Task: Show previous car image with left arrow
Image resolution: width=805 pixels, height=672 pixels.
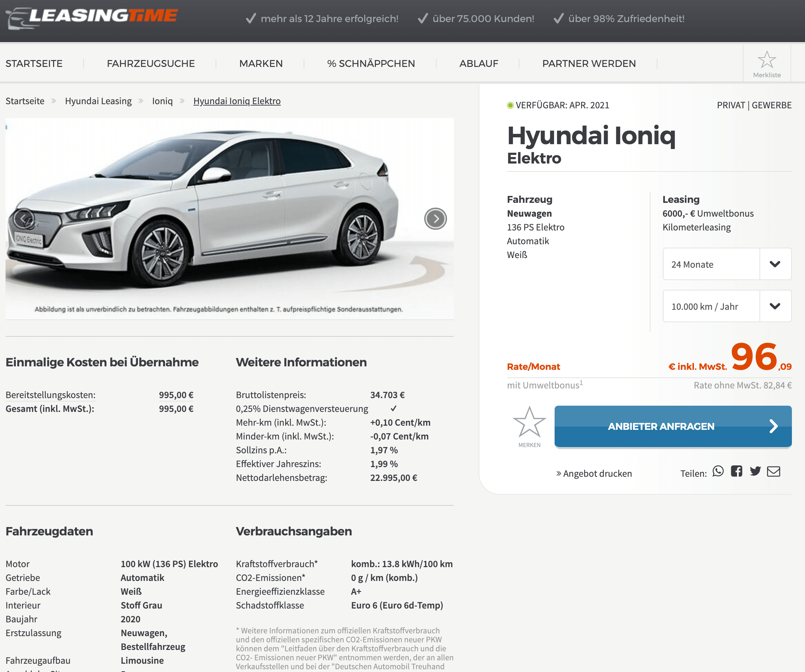Action: pos(24,219)
